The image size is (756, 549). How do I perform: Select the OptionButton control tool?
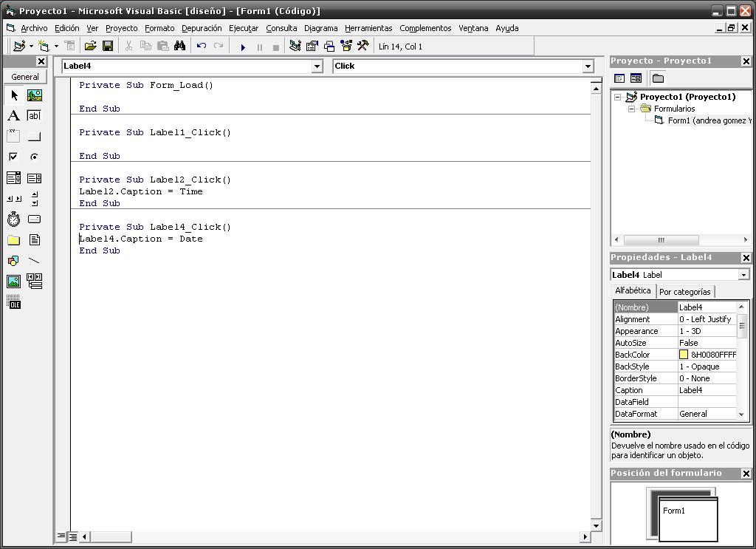(x=34, y=157)
